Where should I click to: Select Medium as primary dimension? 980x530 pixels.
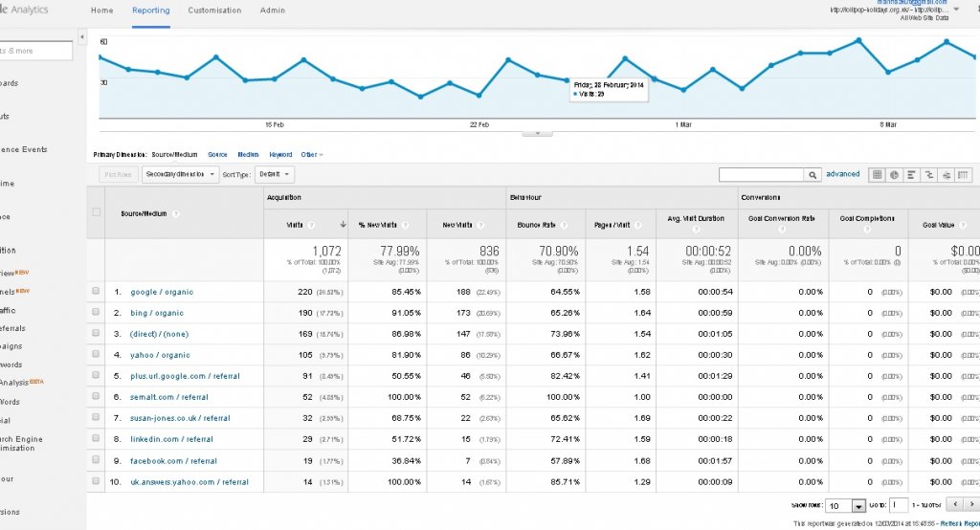point(248,154)
